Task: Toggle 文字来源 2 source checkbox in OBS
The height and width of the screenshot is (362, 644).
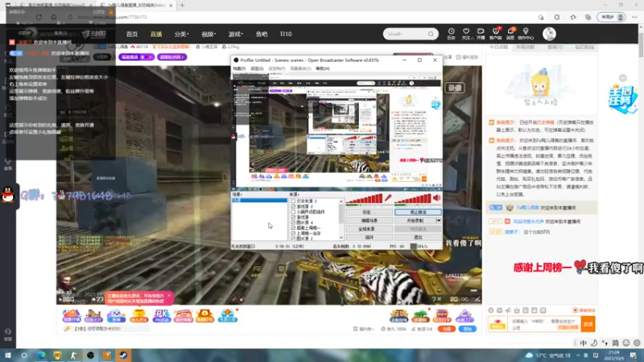Action: click(x=293, y=201)
